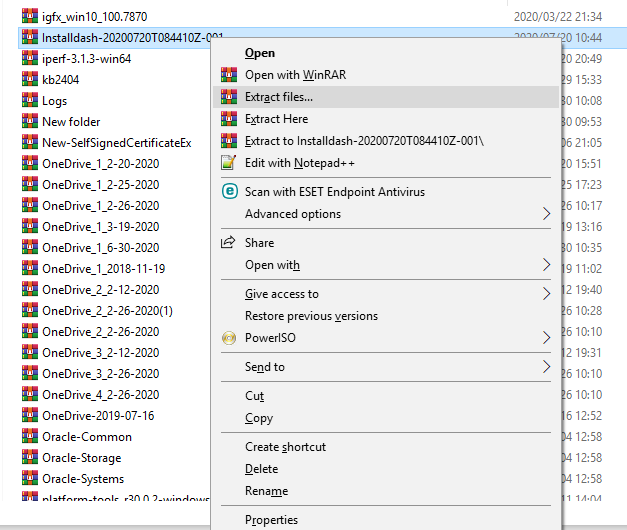This screenshot has height=530, width=627.
Task: Click the archive icon beside OneDrive_4_2-26-2020
Action: (x=30, y=394)
